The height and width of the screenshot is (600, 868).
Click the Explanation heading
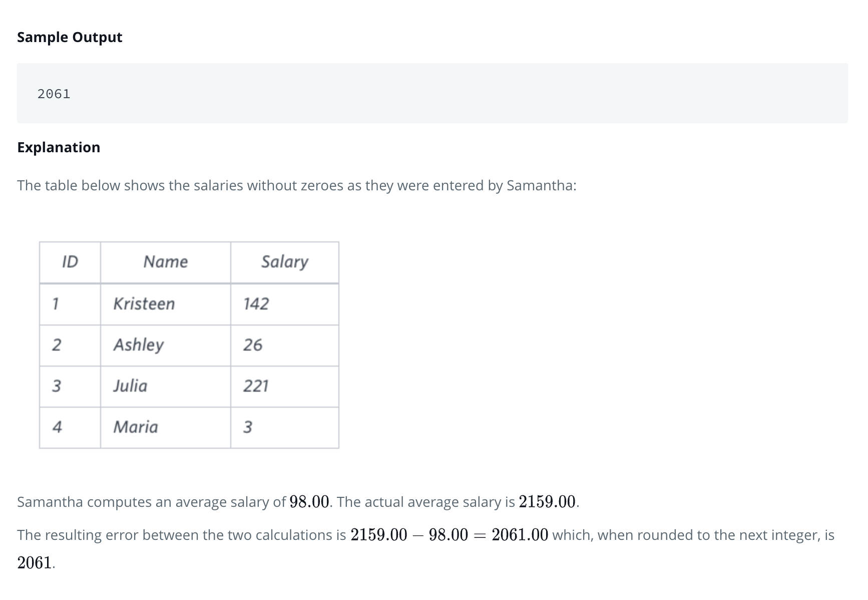click(x=59, y=147)
